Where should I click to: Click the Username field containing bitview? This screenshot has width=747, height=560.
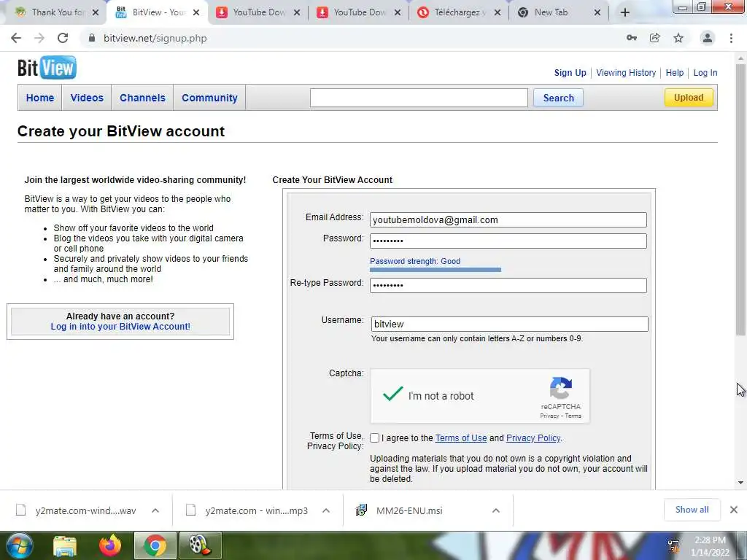[509, 324]
